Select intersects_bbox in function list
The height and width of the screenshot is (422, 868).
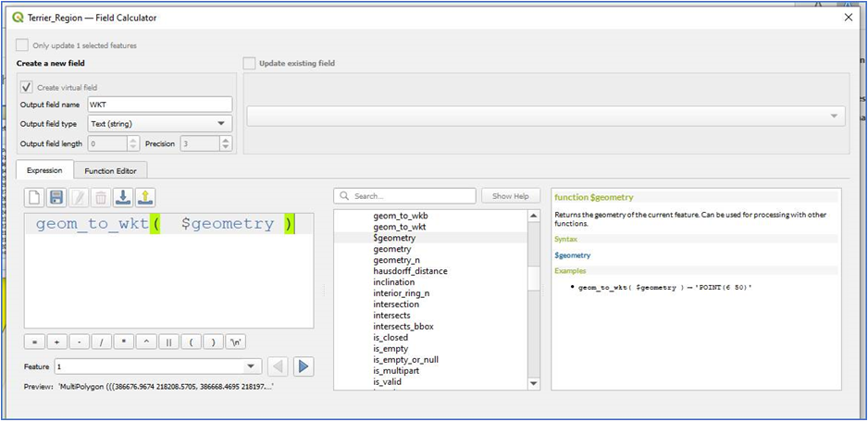[x=403, y=326]
